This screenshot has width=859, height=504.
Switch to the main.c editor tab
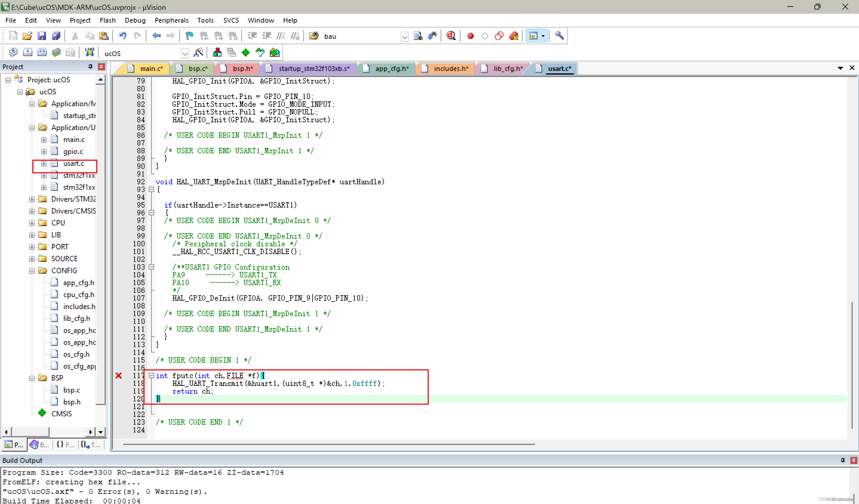(151, 69)
